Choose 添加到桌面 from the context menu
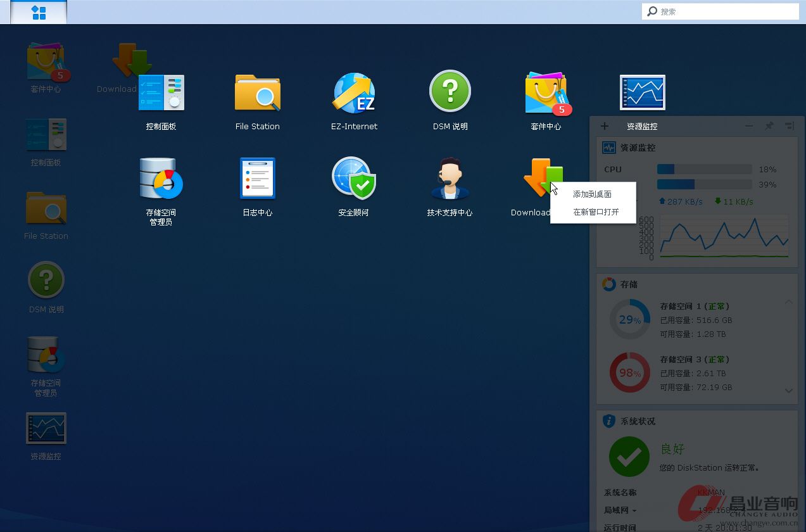Screen dimensions: 806x532 point(593,194)
